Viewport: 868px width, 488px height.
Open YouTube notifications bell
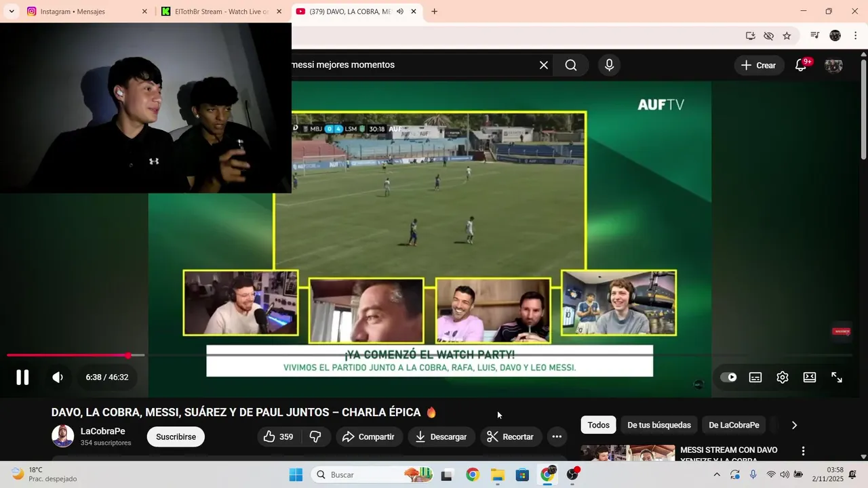[x=801, y=65]
